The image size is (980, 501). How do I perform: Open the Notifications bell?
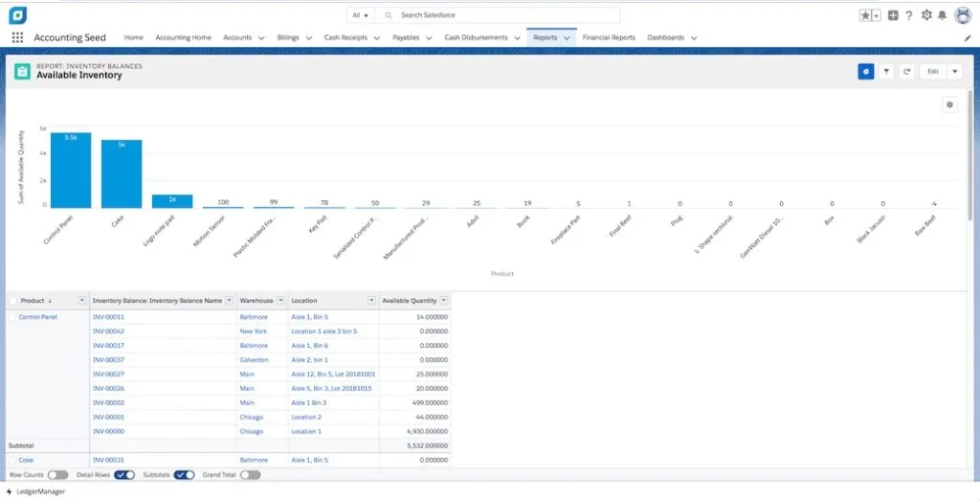tap(942, 15)
